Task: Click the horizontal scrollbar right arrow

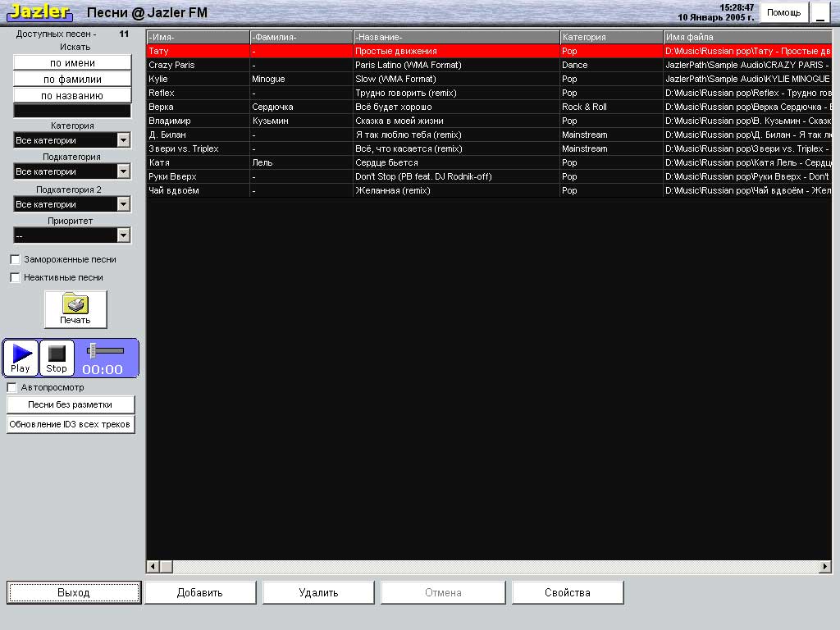Action: click(825, 566)
